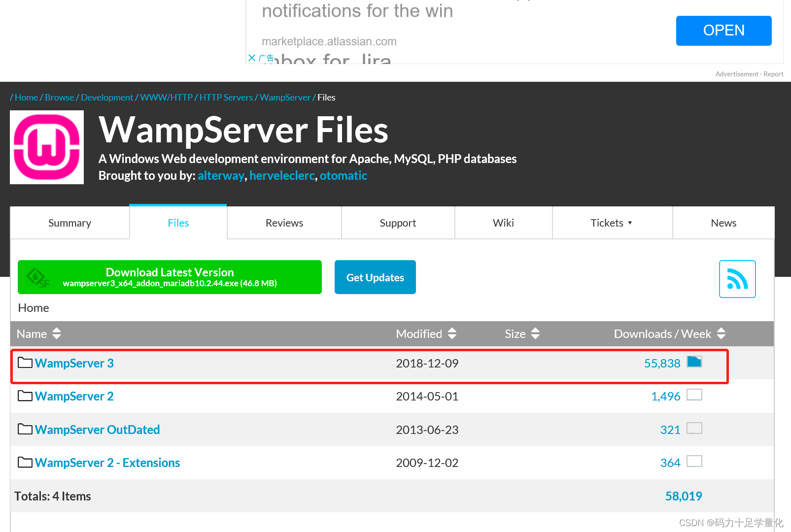This screenshot has height=532, width=791.
Task: Click the HTTP Servers breadcrumb link
Action: point(226,97)
